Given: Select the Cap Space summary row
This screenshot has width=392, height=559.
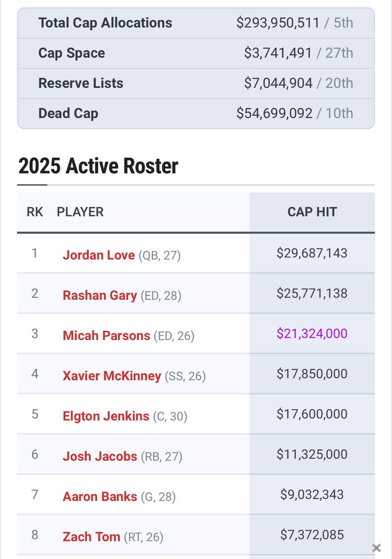Looking at the screenshot, I should point(196,53).
